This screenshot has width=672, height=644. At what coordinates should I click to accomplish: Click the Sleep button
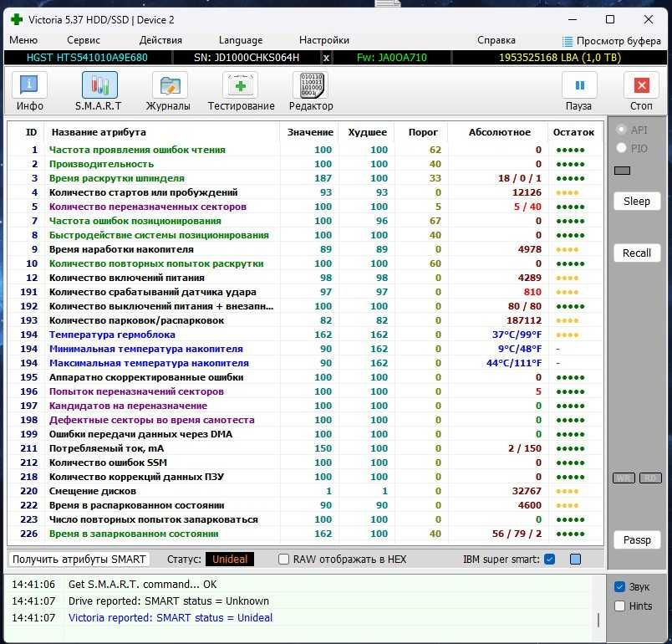(636, 201)
